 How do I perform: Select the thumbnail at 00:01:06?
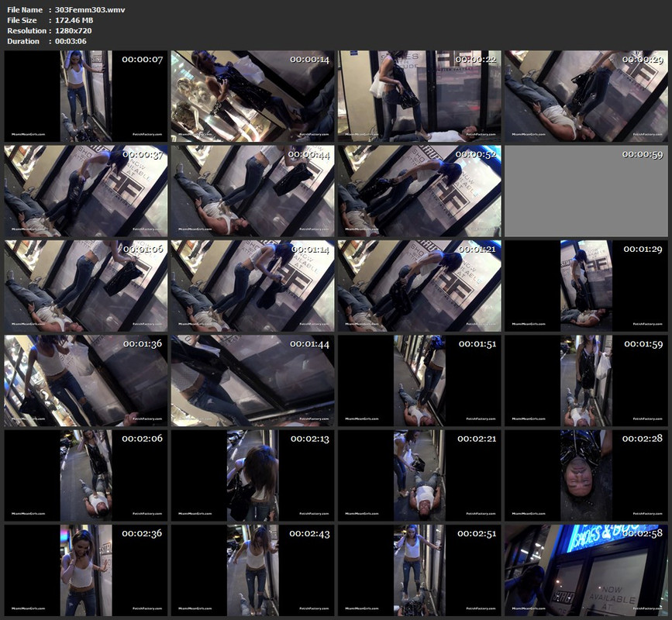coord(86,286)
